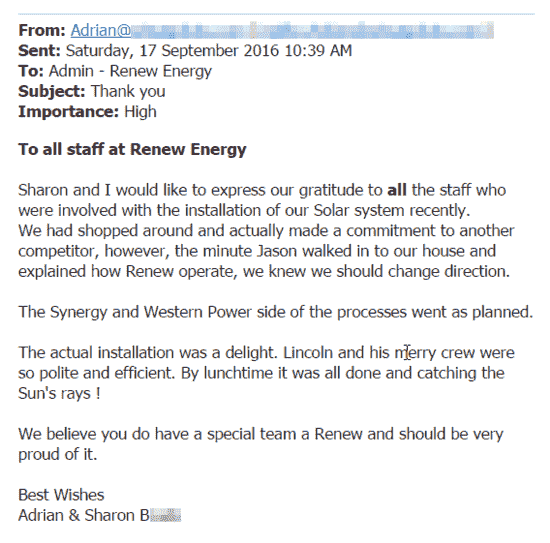Open the Adrian@ sender email link

[x=101, y=30]
